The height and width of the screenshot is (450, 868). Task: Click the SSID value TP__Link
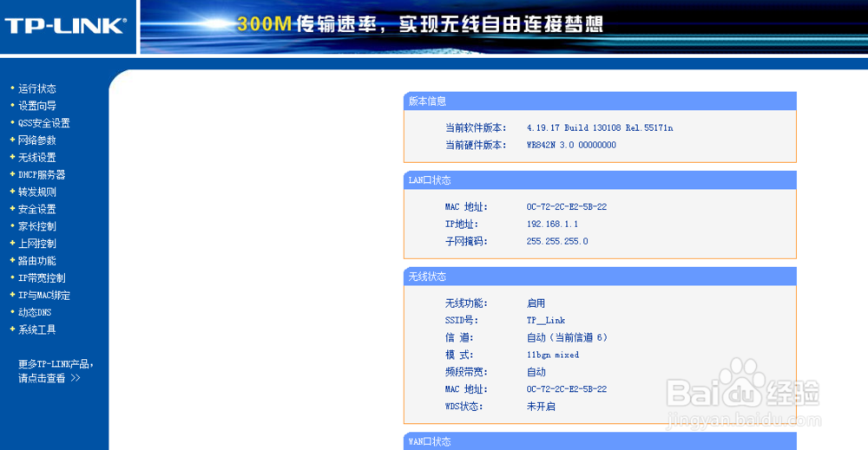546,320
